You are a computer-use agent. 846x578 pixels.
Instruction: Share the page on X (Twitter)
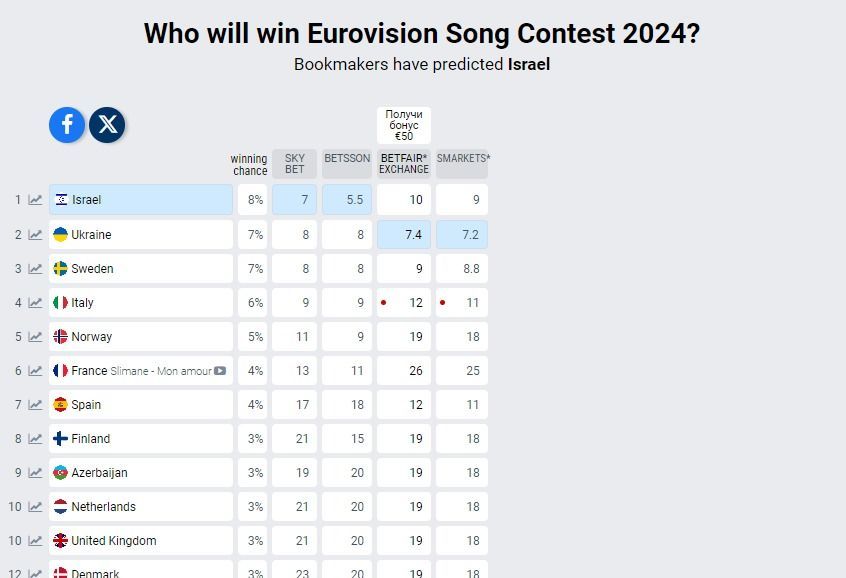click(108, 124)
